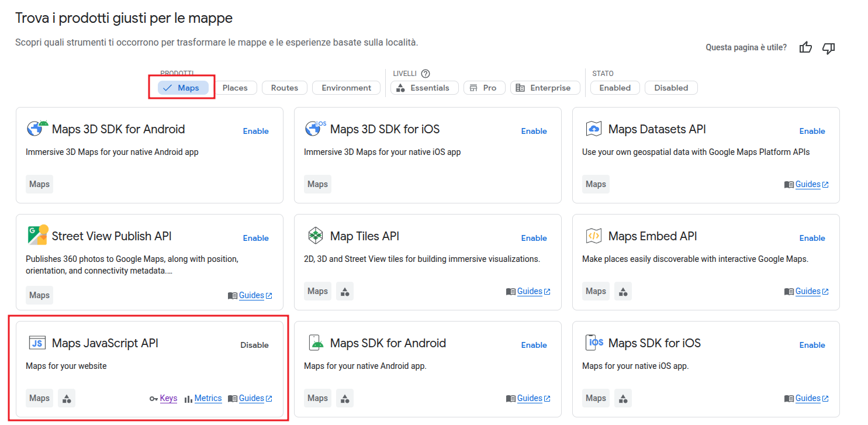Toggle the Disabled status filter chip

(x=671, y=88)
